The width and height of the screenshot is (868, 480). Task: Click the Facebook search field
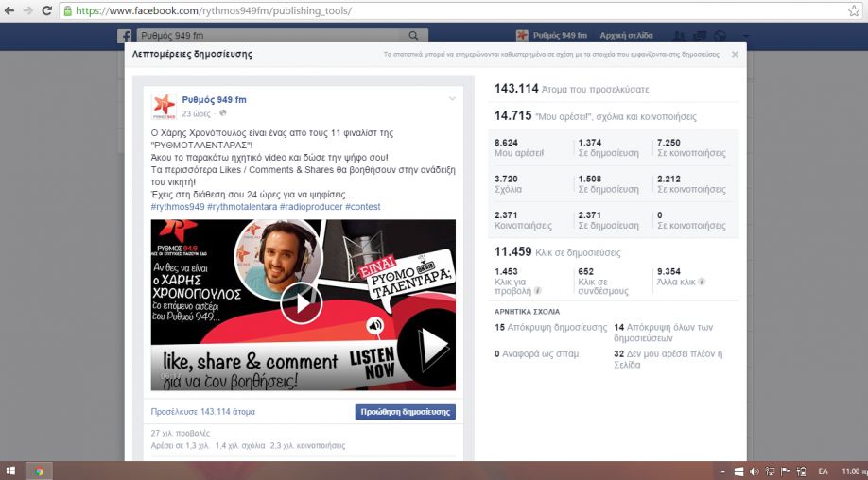coord(269,35)
